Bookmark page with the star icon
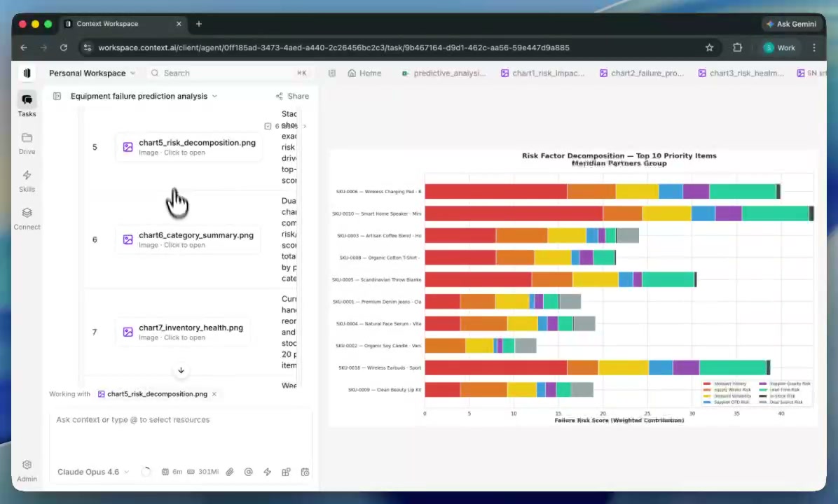Image resolution: width=838 pixels, height=504 pixels. point(709,48)
